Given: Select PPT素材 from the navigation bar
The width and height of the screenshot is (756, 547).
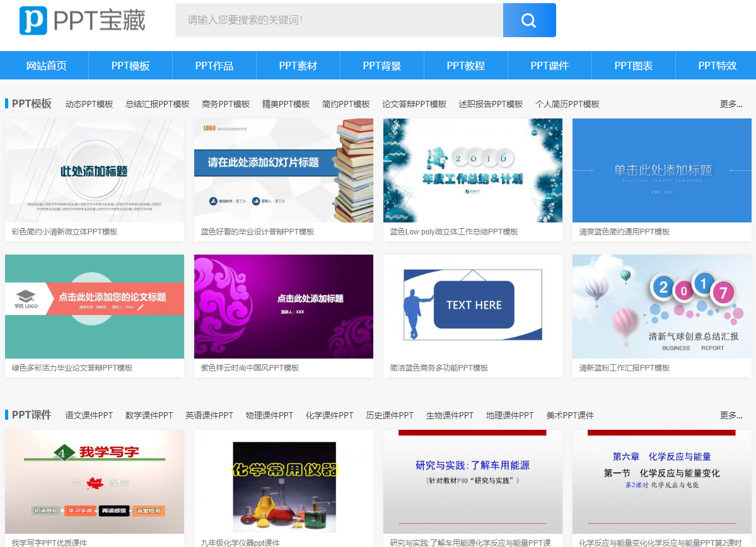Looking at the screenshot, I should click(x=298, y=66).
